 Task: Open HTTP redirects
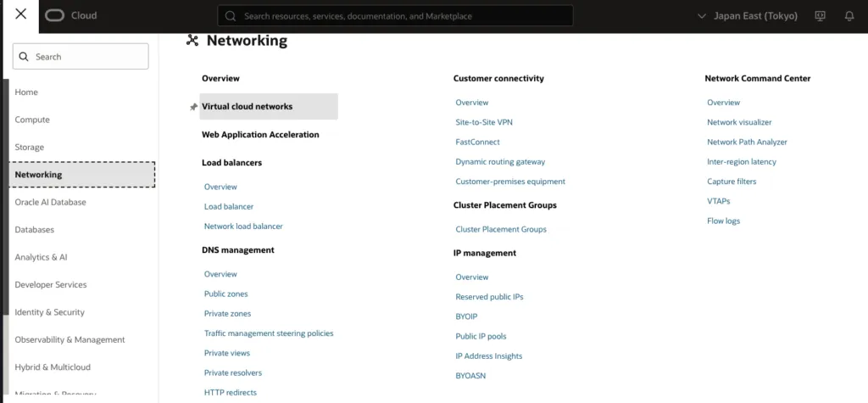tap(231, 393)
